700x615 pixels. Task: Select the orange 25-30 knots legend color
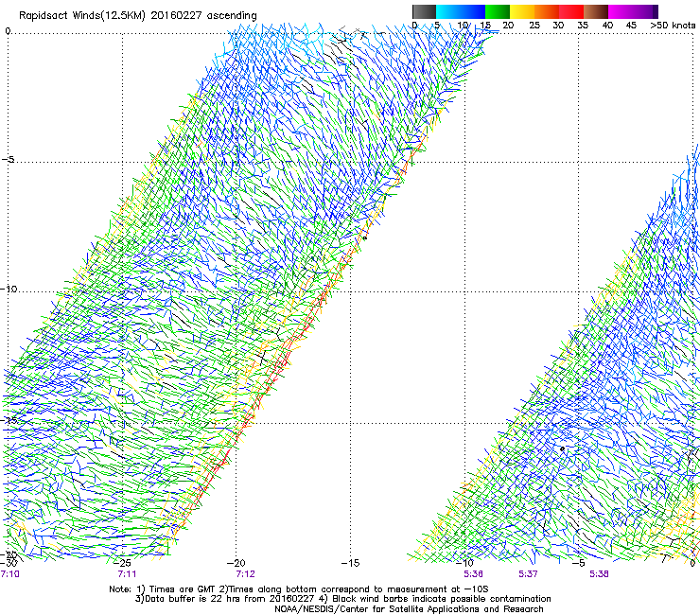click(547, 11)
